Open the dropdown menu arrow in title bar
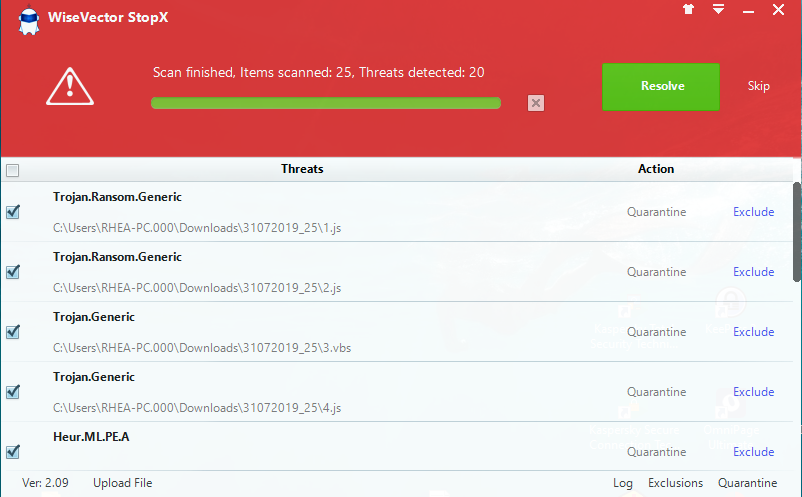 pyautogui.click(x=718, y=9)
